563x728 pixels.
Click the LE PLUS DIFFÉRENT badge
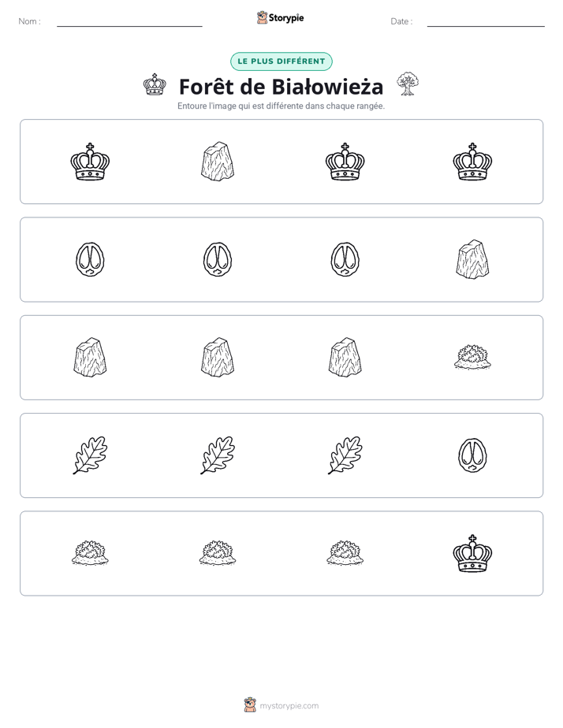click(281, 61)
